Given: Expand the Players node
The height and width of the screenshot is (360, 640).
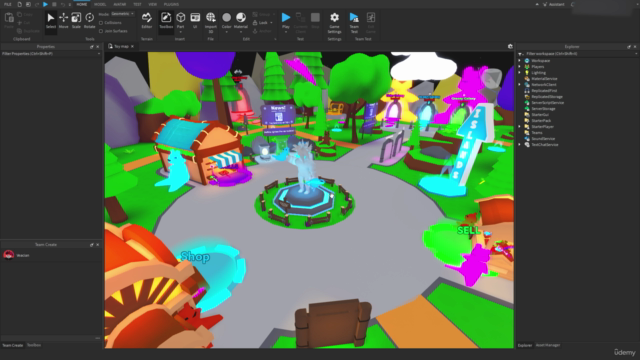Looking at the screenshot, I should (x=520, y=67).
